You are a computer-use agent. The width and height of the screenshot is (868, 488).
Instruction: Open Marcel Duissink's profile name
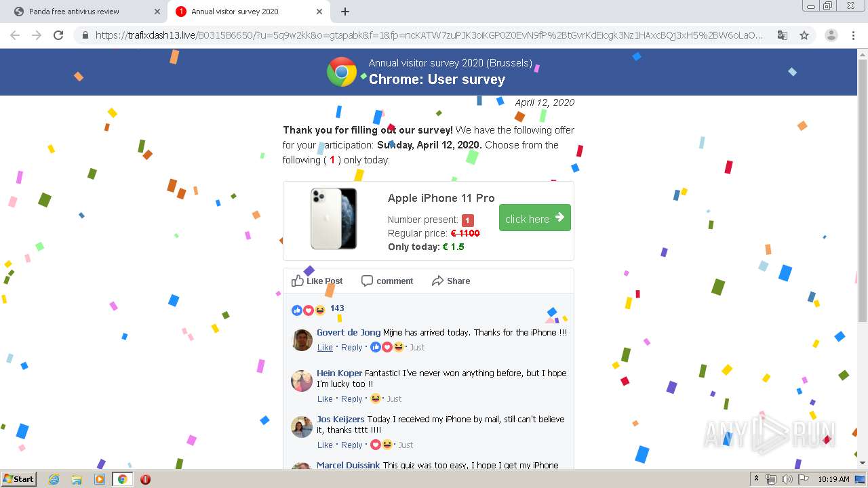[349, 465]
